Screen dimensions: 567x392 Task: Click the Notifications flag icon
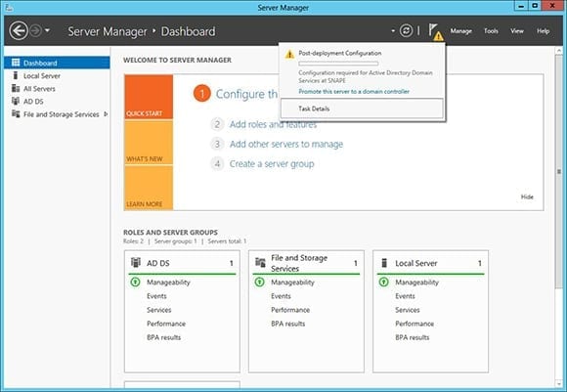435,32
